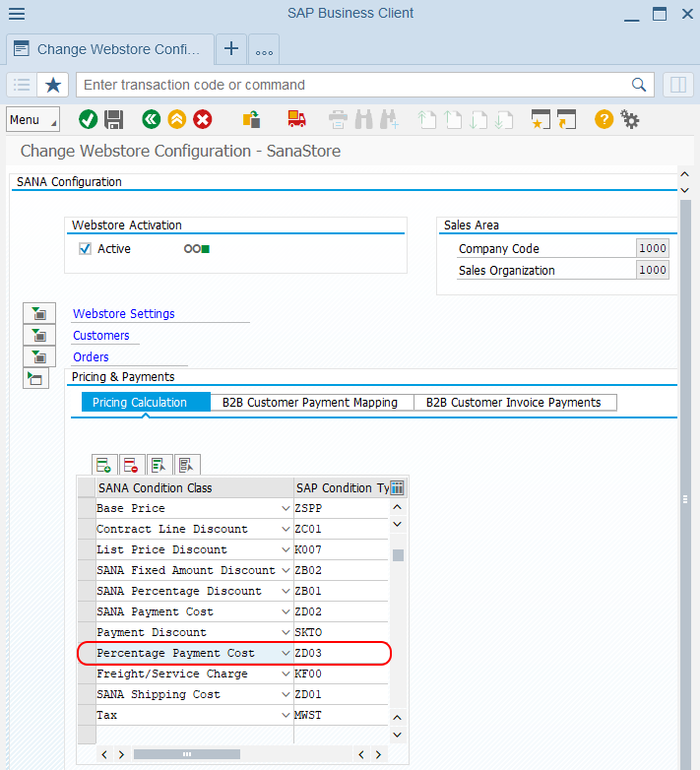Image resolution: width=700 pixels, height=770 pixels.
Task: Click the ZD03 condition type cell
Action: pos(341,653)
